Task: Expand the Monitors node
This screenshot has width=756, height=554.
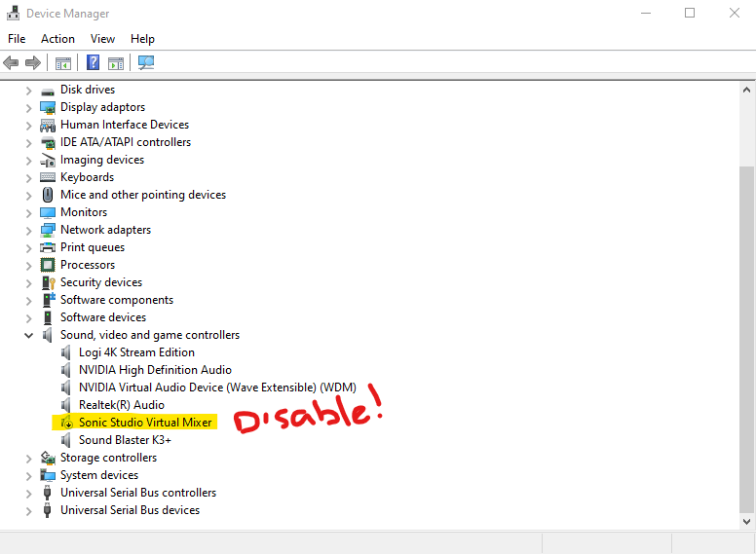Action: click(29, 213)
